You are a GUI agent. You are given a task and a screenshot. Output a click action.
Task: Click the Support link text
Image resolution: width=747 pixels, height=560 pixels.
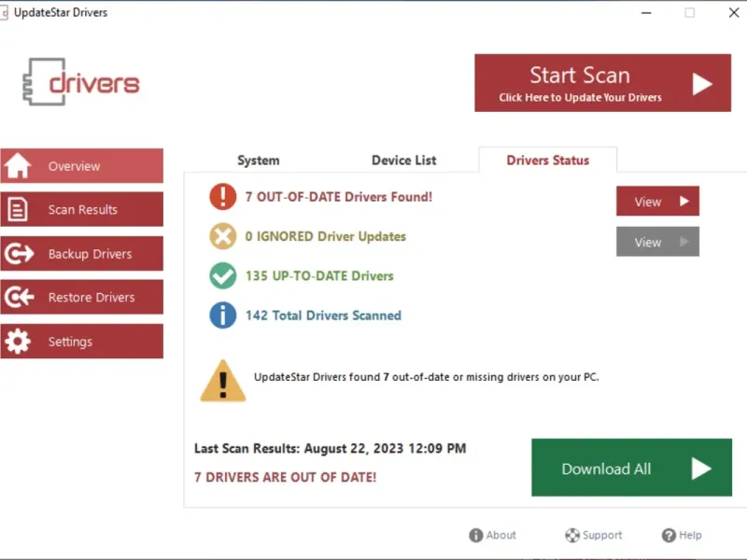(602, 535)
